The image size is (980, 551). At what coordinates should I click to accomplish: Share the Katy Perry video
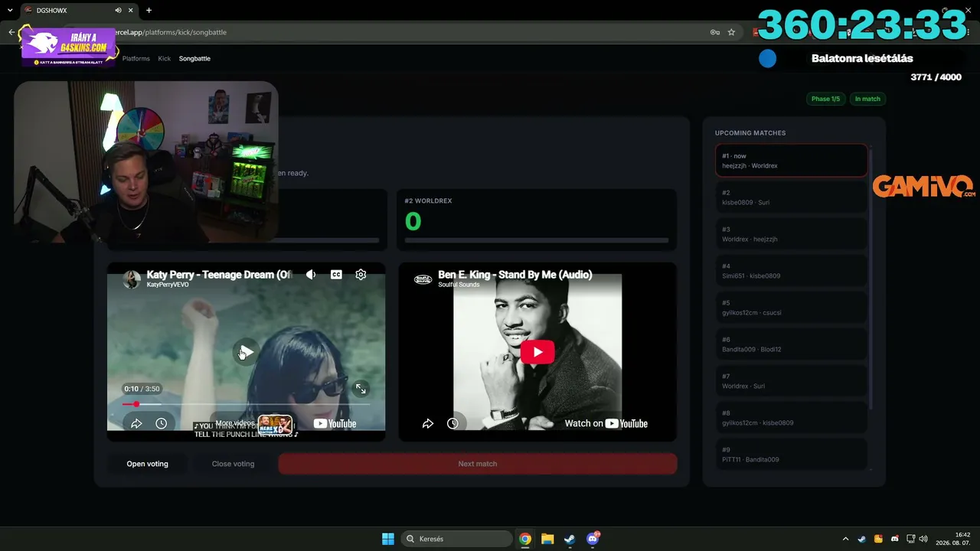pyautogui.click(x=136, y=423)
